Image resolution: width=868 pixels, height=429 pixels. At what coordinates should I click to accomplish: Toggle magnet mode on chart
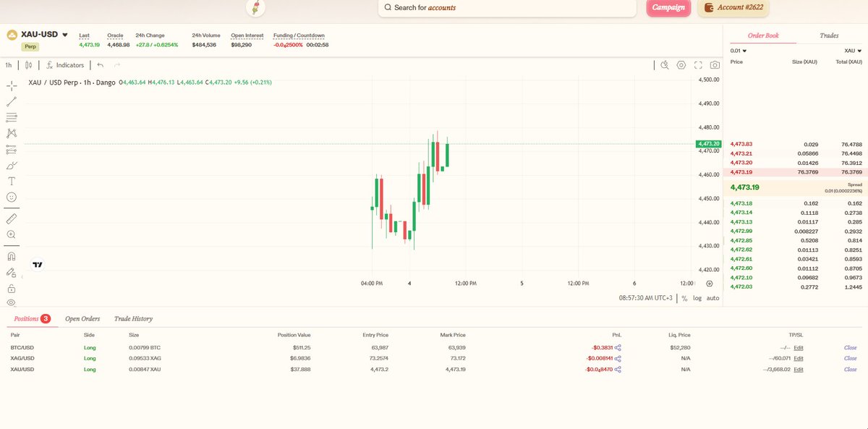click(x=12, y=255)
